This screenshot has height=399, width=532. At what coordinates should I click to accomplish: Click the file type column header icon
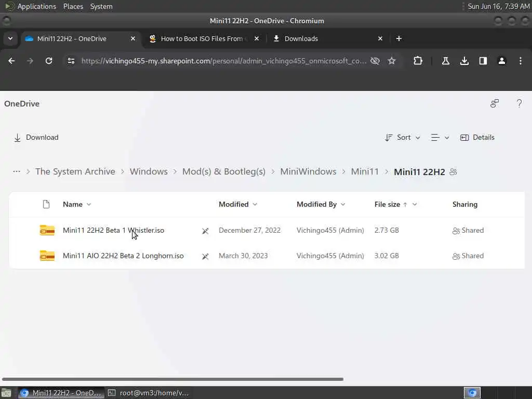pos(46,204)
